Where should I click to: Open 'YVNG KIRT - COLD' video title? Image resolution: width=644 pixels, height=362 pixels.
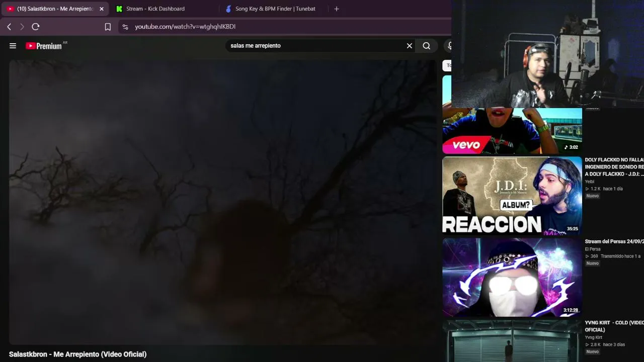tap(614, 326)
